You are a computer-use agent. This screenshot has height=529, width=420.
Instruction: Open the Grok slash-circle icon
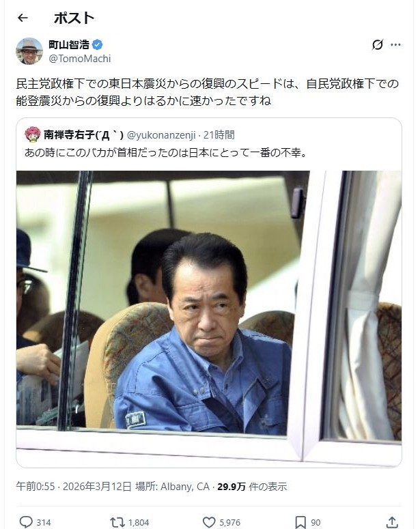(378, 44)
